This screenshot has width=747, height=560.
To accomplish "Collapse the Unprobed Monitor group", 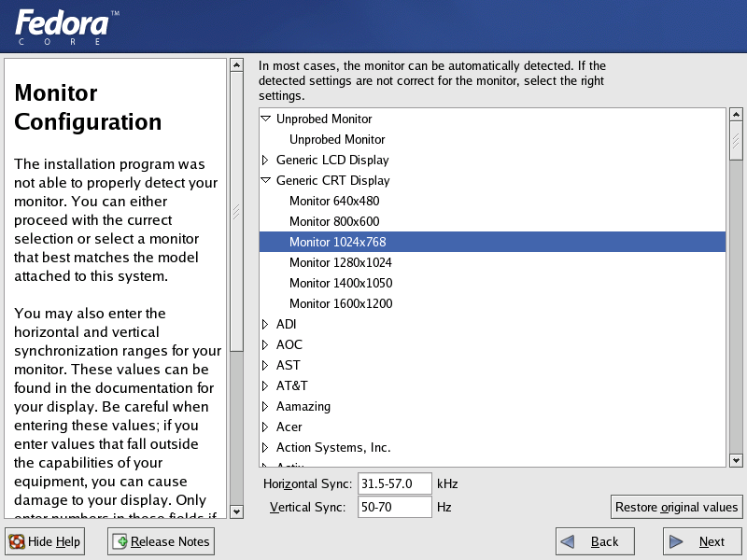I will (266, 119).
